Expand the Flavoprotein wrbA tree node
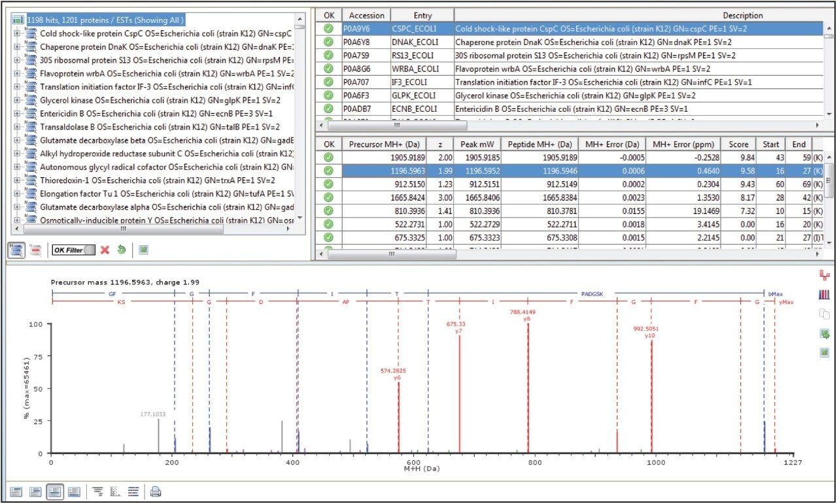This screenshot has height=504, width=837. tap(16, 73)
